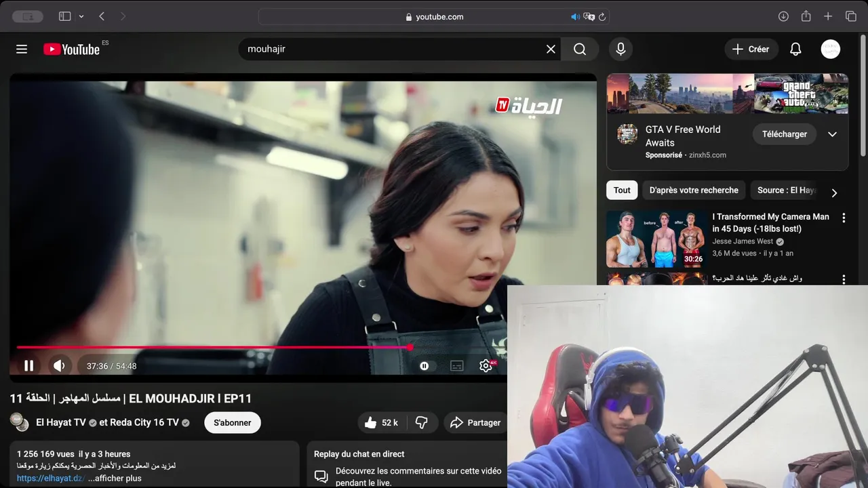Expand description with afficher plus

(115, 478)
